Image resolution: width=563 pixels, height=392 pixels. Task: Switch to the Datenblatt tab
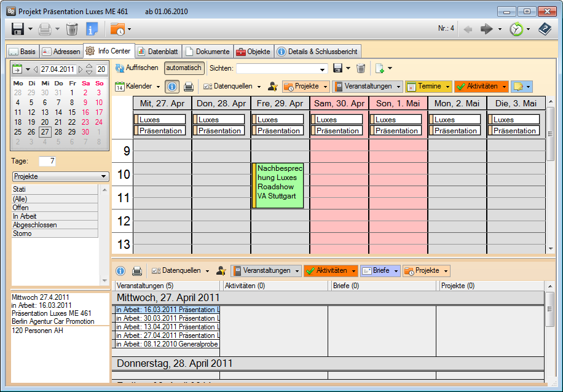159,52
